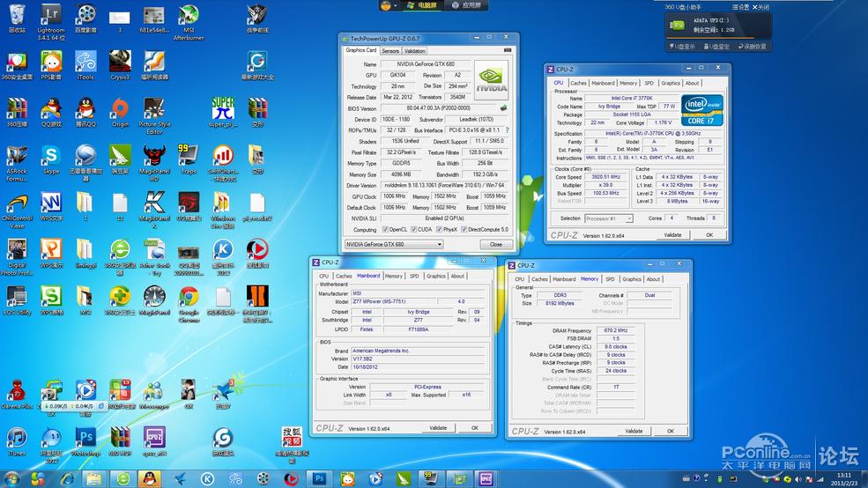Open the iTunes desktop shortcut
This screenshot has height=488, width=868.
tap(17, 441)
